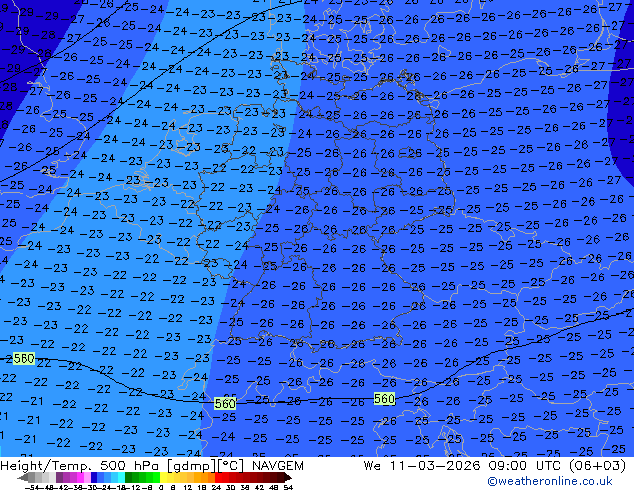Choose the bright magenta legend swatch

tap(80, 477)
